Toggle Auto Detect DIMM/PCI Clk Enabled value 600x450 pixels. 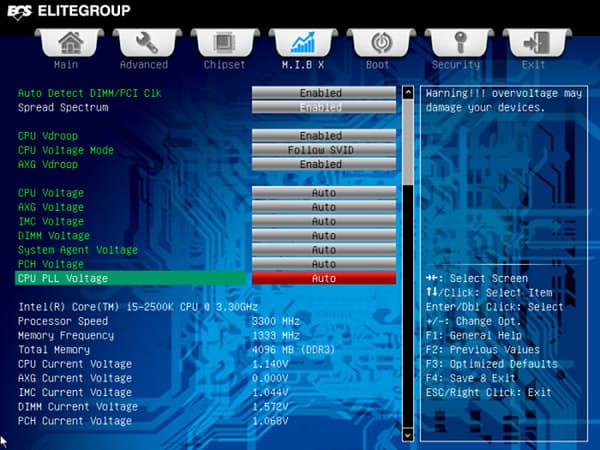point(324,93)
